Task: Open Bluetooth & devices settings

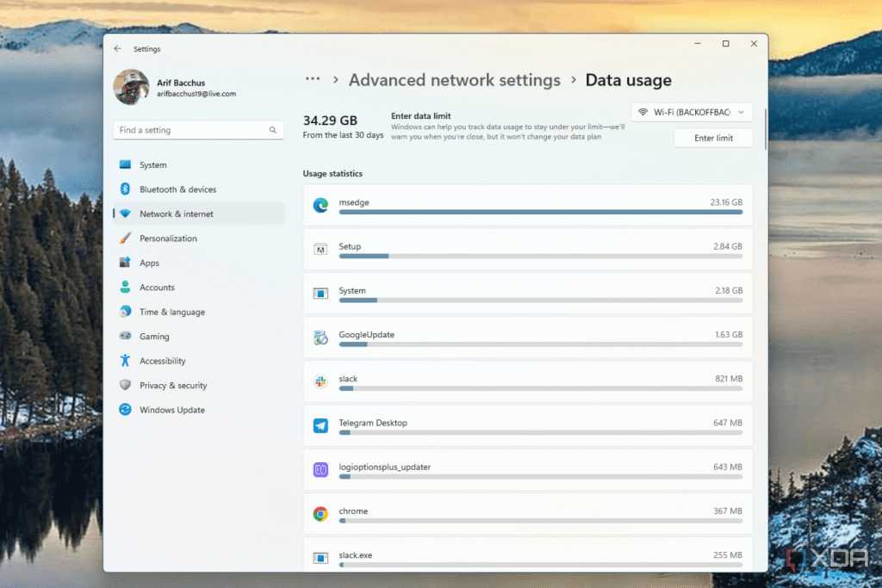Action: [x=199, y=189]
